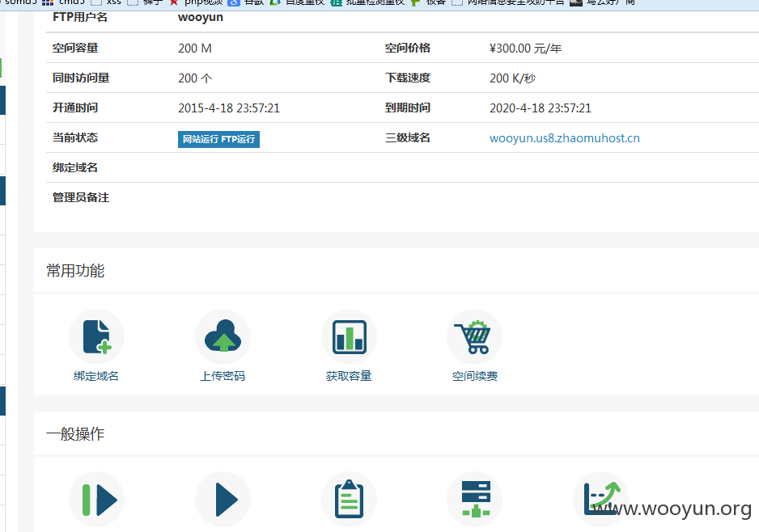Click the server network icon

click(474, 500)
